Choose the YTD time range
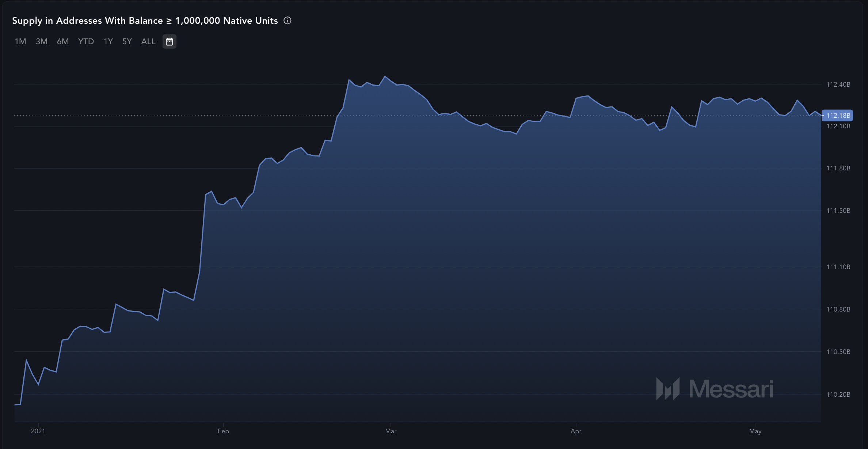868x449 pixels. pyautogui.click(x=86, y=42)
